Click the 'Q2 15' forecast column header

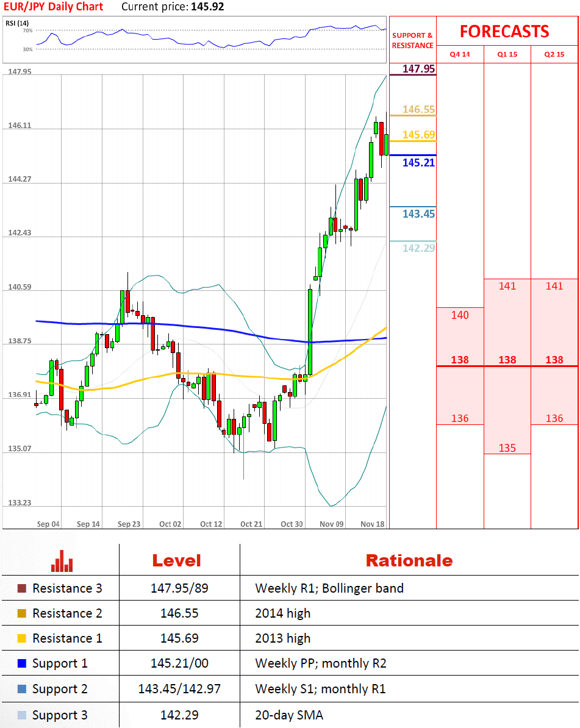coord(554,54)
